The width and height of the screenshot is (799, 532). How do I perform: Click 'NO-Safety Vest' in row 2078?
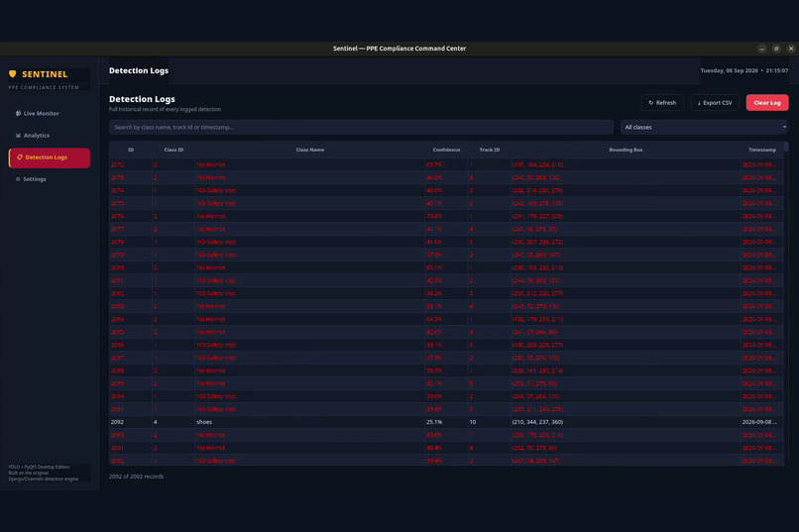pyautogui.click(x=310, y=242)
